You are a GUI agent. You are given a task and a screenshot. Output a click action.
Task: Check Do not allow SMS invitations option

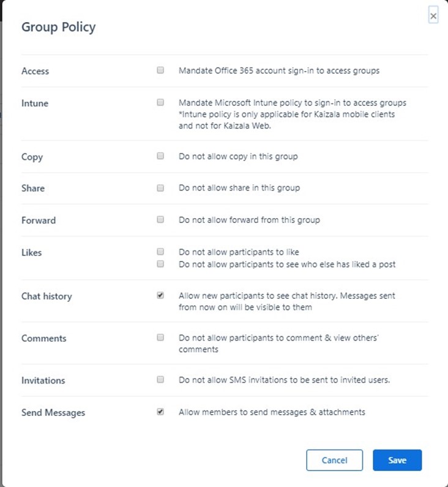160,380
